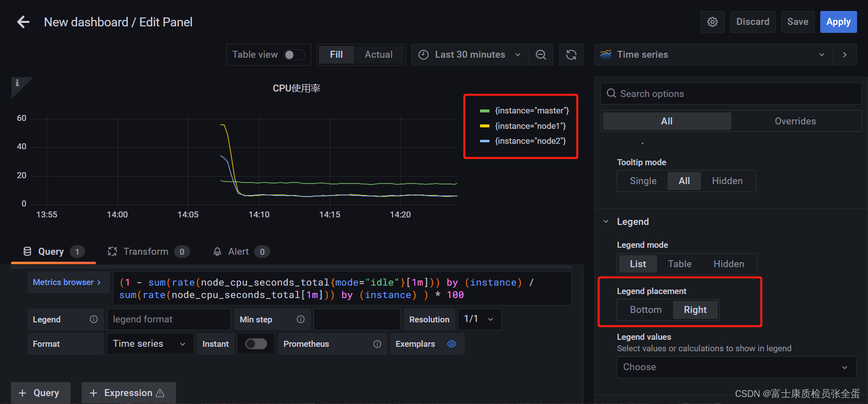The image size is (868, 404).
Task: Open the Format Time series dropdown
Action: click(x=150, y=344)
